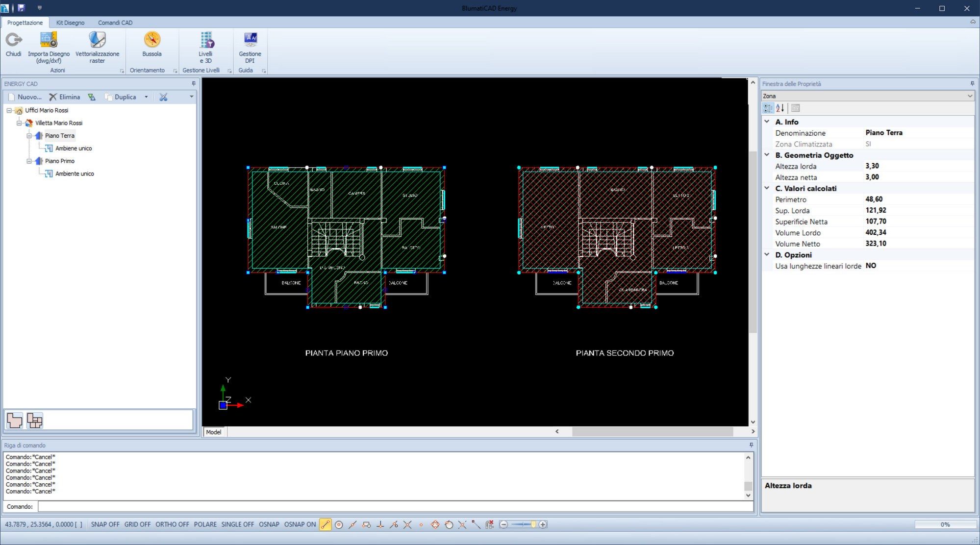Enable GRID mode in the status bar
Screen dimensions: 980x545
pyautogui.click(x=137, y=524)
